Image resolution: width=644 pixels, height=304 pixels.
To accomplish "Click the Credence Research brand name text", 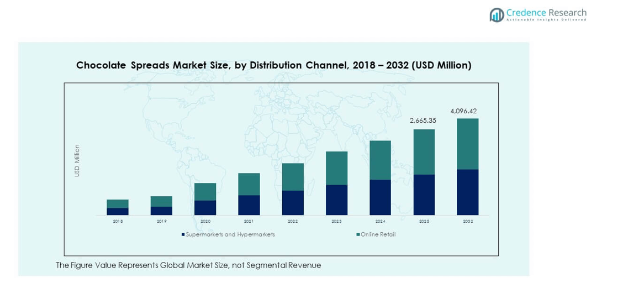I will point(546,13).
